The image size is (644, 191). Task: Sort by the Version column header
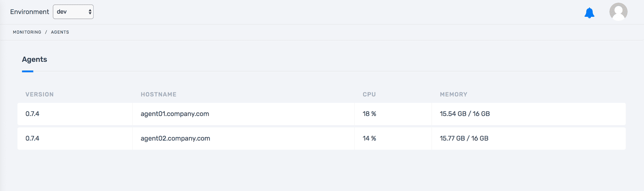pos(40,94)
